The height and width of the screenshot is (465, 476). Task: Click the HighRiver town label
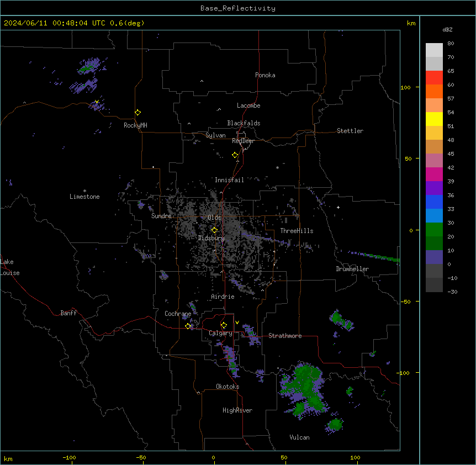pyautogui.click(x=237, y=410)
